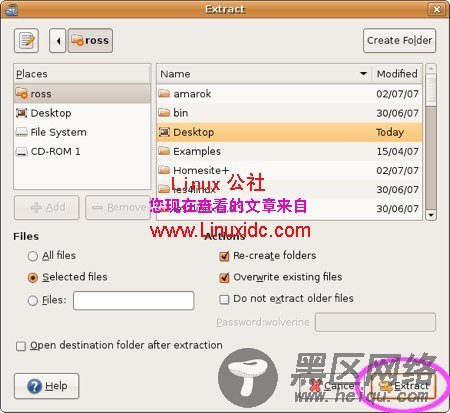Select the All files radio option
Viewport: 450px width, 413px height.
pos(33,256)
